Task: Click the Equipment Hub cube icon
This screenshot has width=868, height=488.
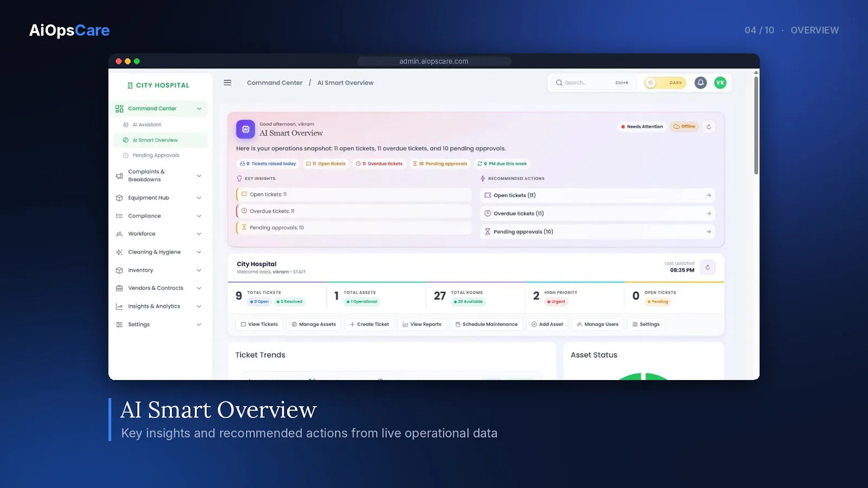Action: pyautogui.click(x=119, y=198)
